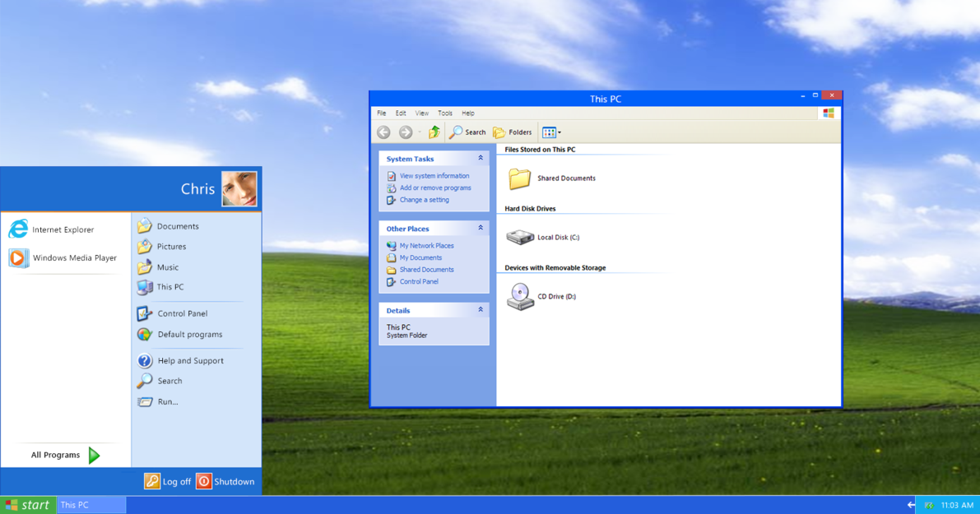The height and width of the screenshot is (514, 980).
Task: Open Control Panel from the Start menu
Action: click(173, 313)
